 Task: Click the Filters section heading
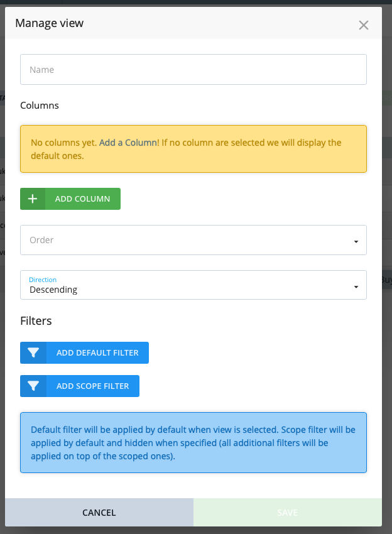coord(36,321)
